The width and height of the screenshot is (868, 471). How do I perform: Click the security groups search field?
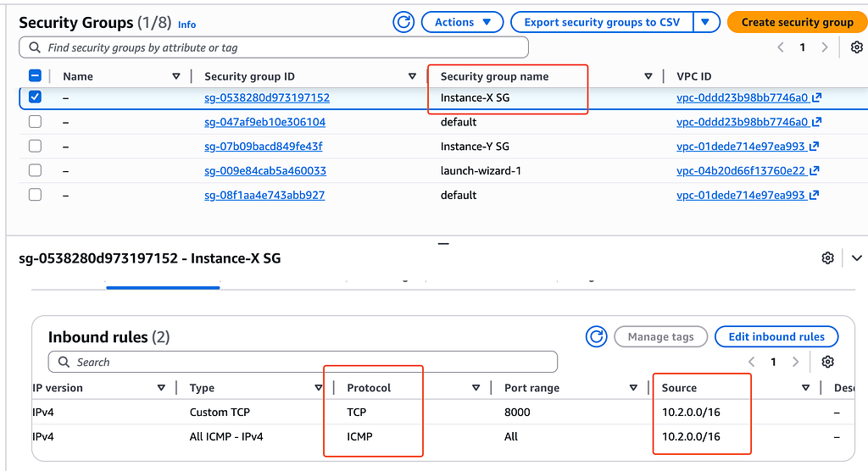[x=274, y=47]
